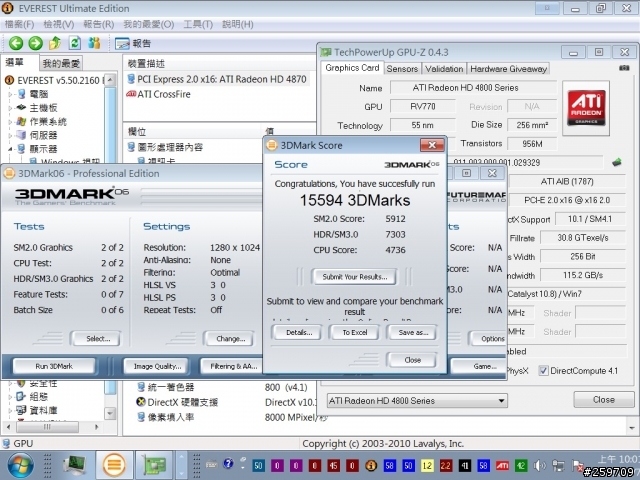
Task: Click the orange 3DMark taskbar icon
Action: (x=114, y=465)
